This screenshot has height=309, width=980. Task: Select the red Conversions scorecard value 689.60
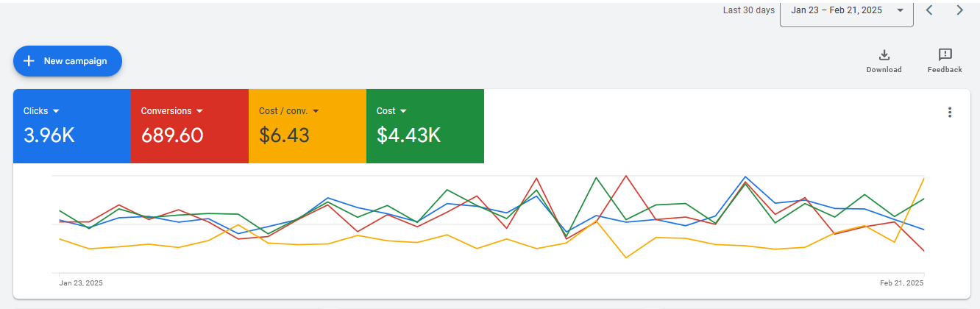click(172, 135)
